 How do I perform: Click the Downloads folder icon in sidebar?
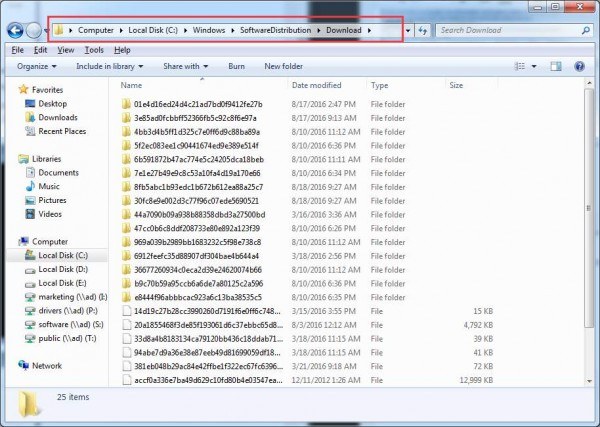[30, 117]
